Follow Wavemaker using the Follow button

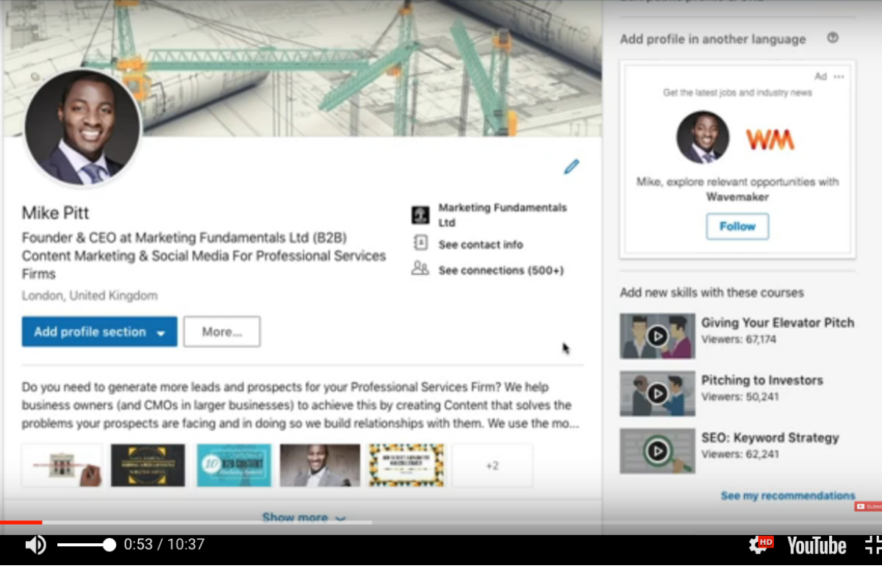pyautogui.click(x=737, y=226)
